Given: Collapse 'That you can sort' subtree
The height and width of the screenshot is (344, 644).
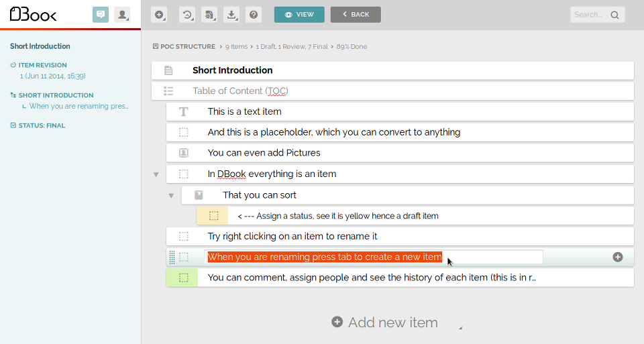Looking at the screenshot, I should tap(171, 196).
